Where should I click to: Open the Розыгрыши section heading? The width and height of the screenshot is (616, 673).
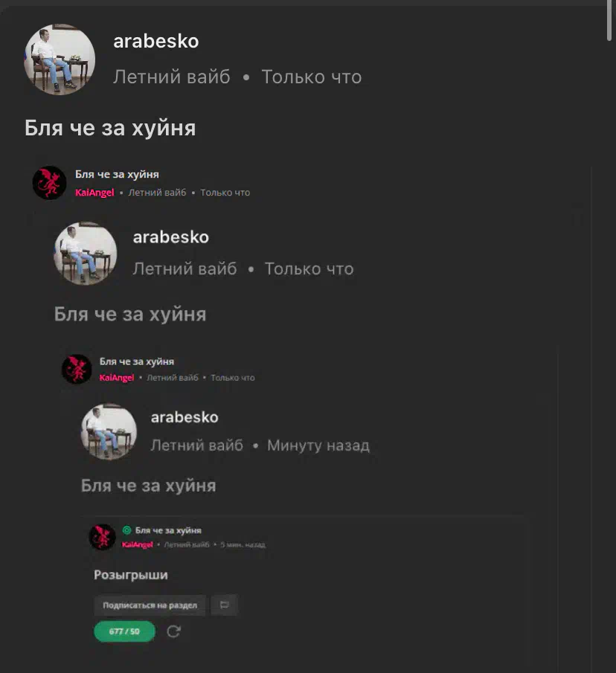point(131,575)
